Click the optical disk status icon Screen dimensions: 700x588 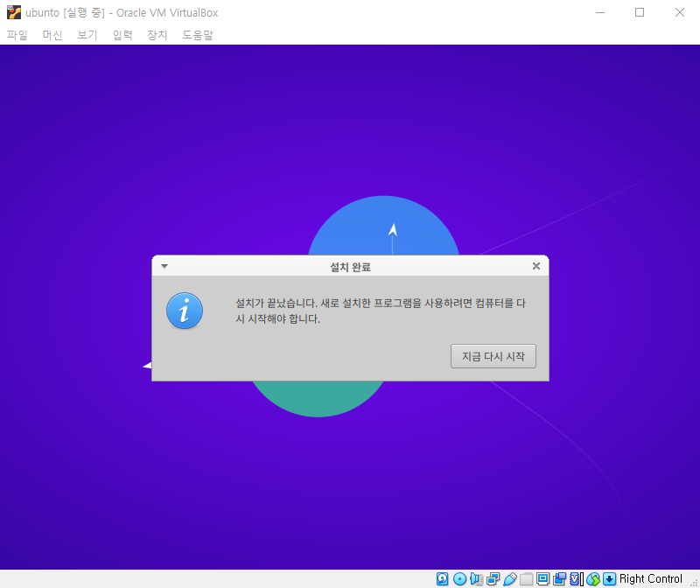pos(459,579)
